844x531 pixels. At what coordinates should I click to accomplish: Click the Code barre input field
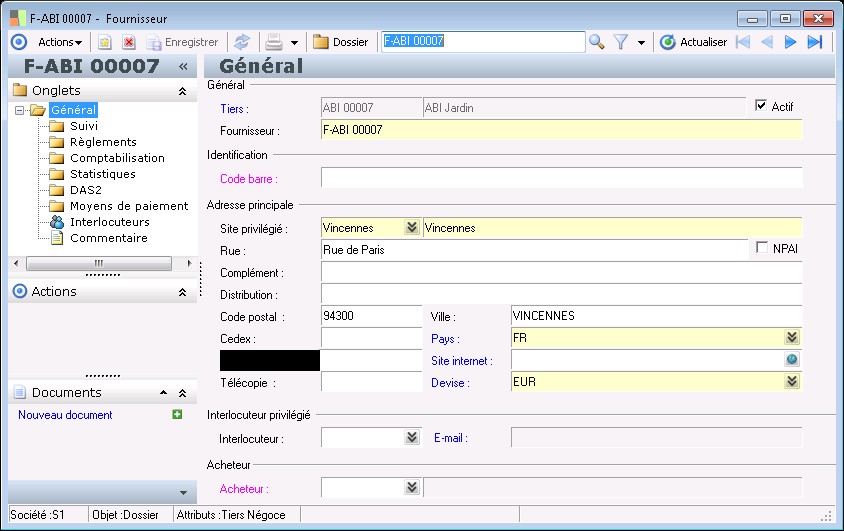561,178
